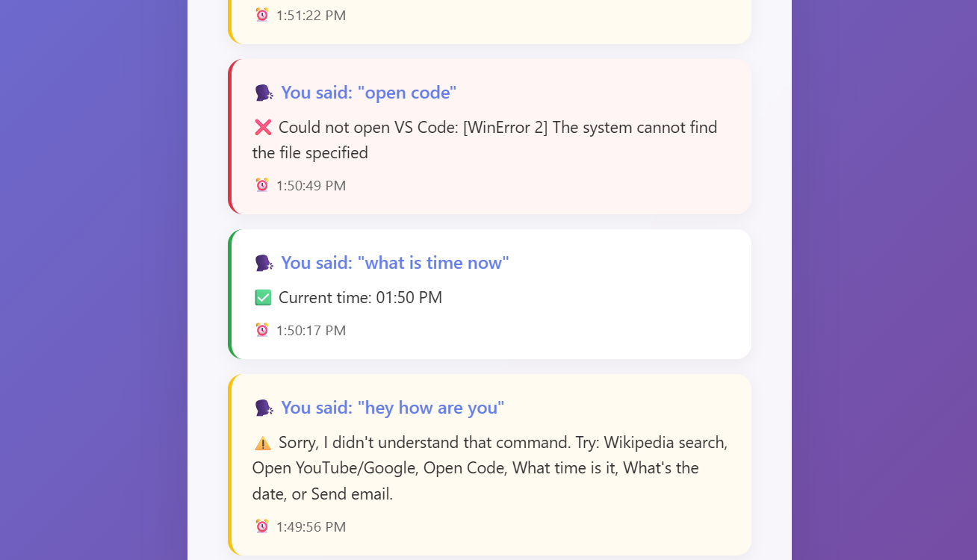Click the "Could not open VS Code" error message
This screenshot has width=977, height=560.
pyautogui.click(x=485, y=140)
